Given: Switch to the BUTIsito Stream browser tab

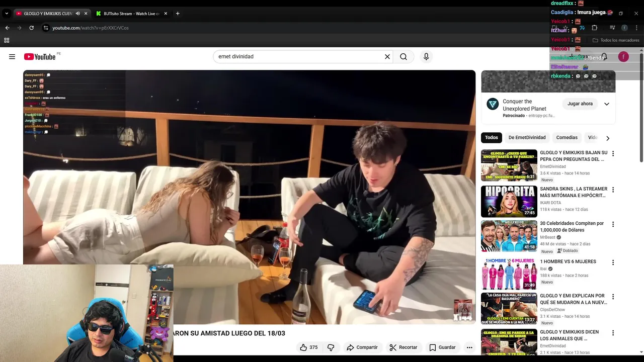Looking at the screenshot, I should point(131,14).
